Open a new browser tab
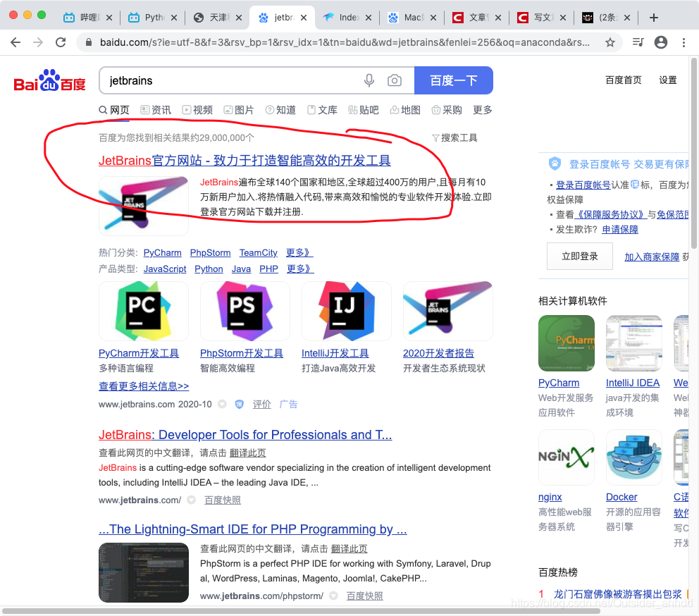This screenshot has width=699, height=616. click(x=653, y=18)
